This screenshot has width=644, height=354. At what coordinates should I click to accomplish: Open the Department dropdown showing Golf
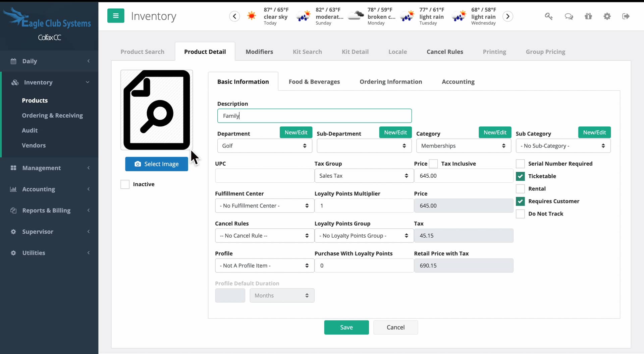[264, 145]
